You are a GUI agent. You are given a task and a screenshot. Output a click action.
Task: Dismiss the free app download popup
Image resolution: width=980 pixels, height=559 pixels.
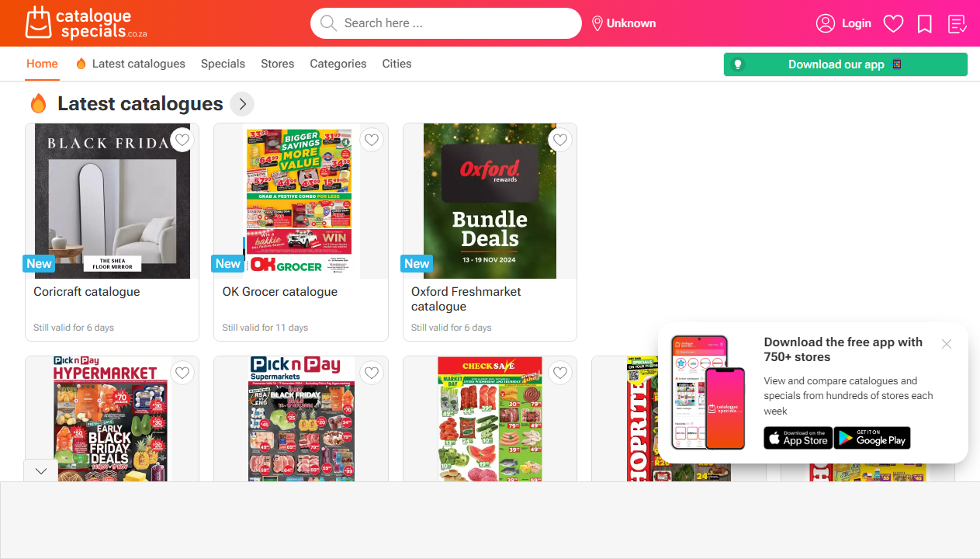pyautogui.click(x=947, y=344)
